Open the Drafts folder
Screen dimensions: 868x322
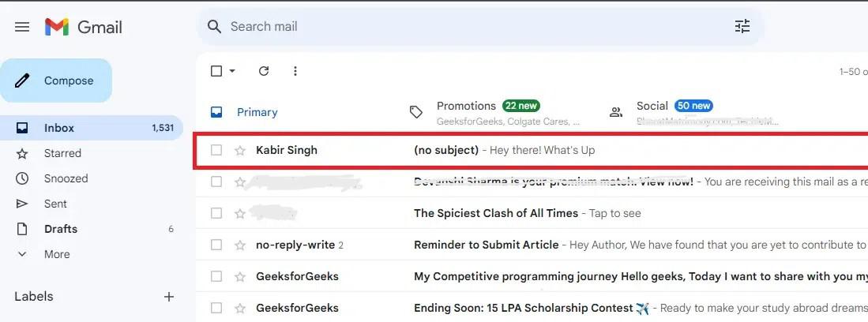pos(61,229)
